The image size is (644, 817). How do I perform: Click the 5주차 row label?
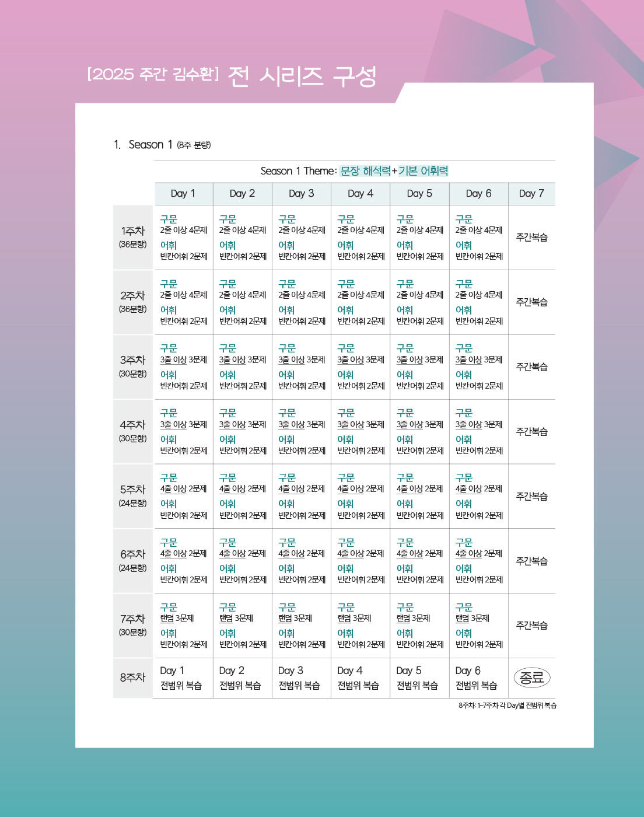pos(133,495)
